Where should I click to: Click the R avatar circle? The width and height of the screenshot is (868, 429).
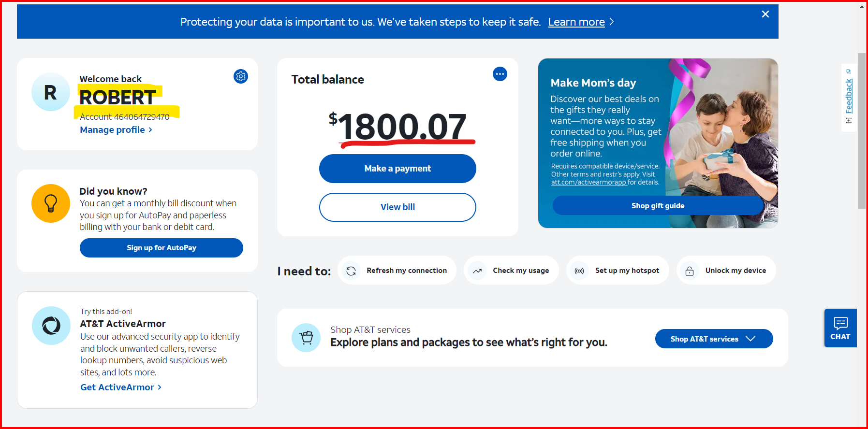51,92
